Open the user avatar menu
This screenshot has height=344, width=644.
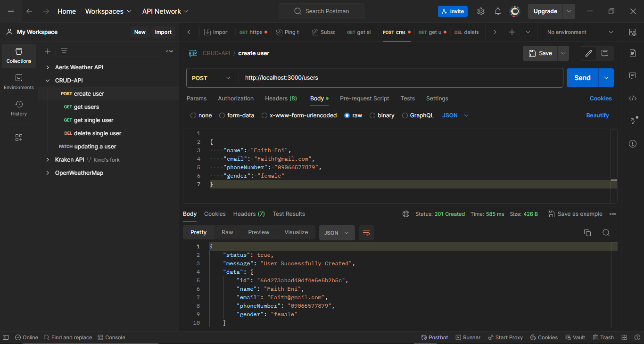coord(515,11)
